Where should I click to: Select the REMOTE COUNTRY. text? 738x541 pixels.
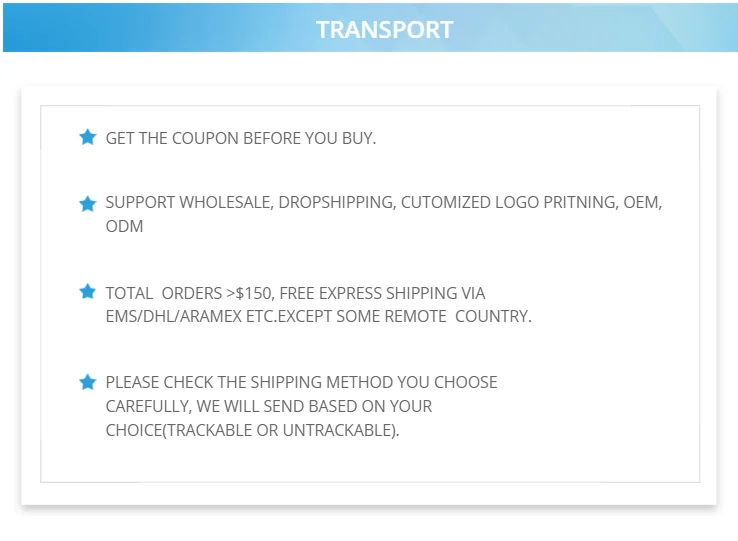458,316
